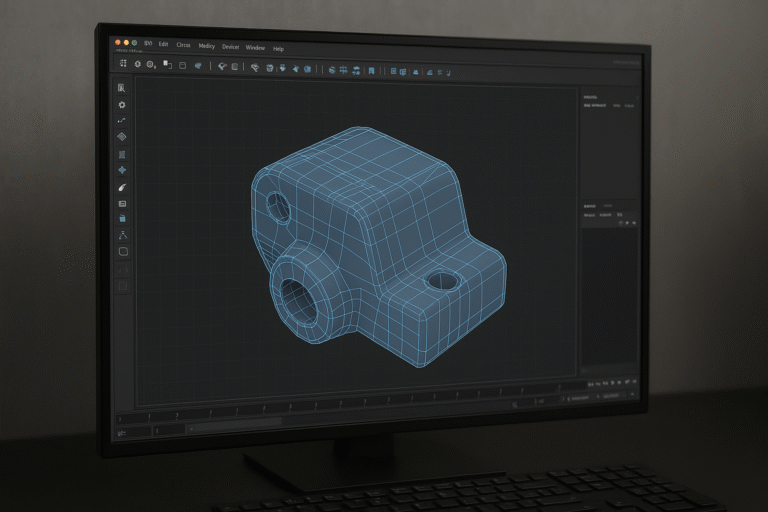The image size is (768, 512).
Task: Select the feather brush tool in left sidebar
Action: (x=122, y=187)
